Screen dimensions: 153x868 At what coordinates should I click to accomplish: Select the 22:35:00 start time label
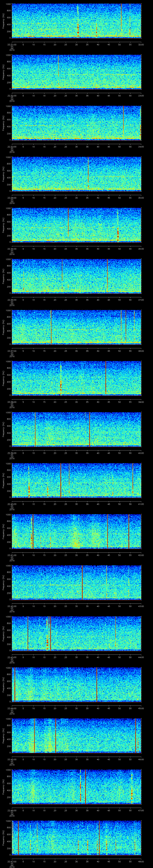pyautogui.click(x=12, y=249)
